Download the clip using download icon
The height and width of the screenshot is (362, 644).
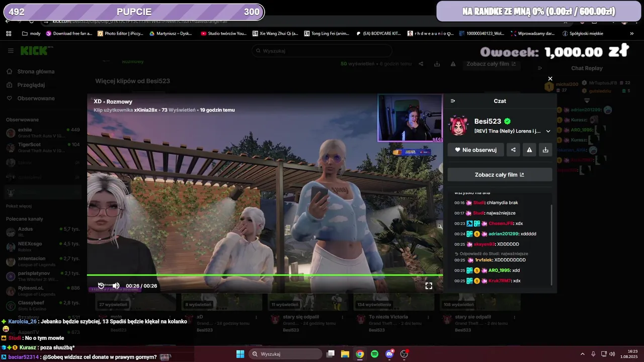click(545, 149)
